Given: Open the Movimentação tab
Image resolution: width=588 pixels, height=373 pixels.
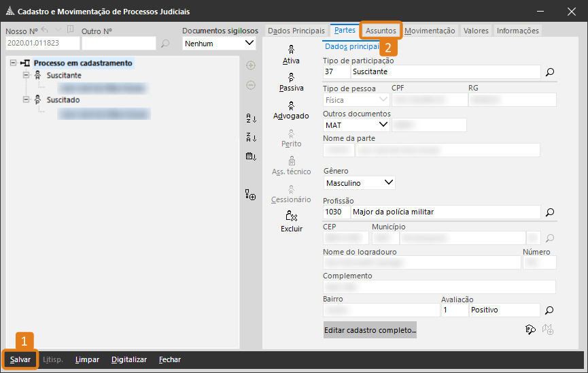Looking at the screenshot, I should point(430,31).
